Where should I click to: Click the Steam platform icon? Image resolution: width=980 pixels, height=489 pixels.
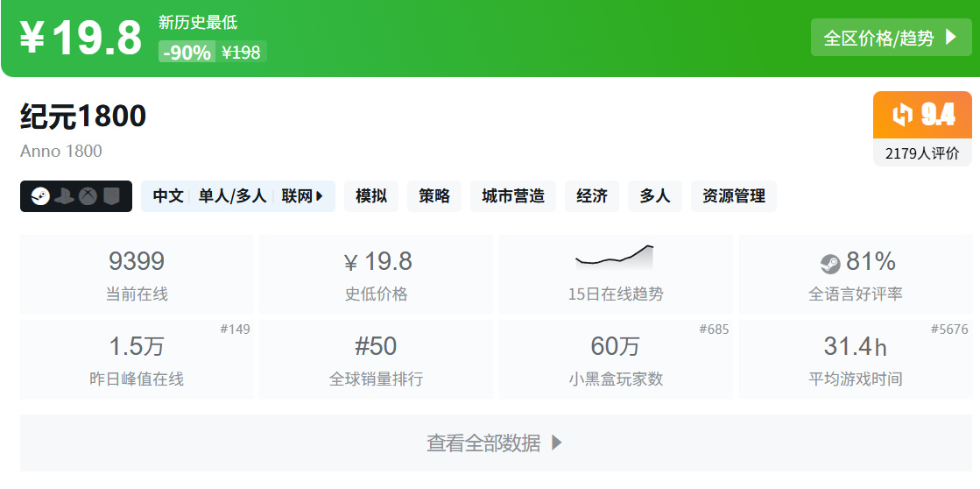pyautogui.click(x=40, y=196)
